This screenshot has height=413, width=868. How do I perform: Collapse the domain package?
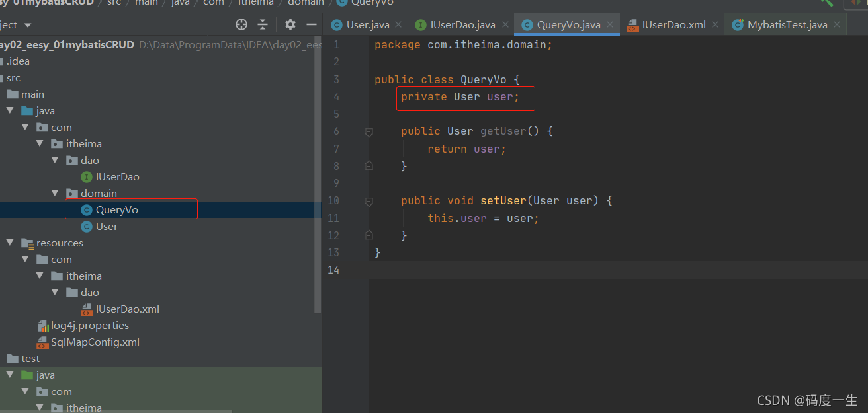click(56, 193)
